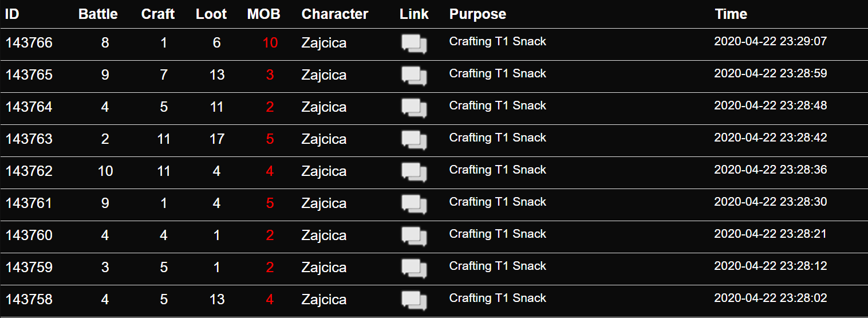Click the Purpose column header
This screenshot has width=868, height=318.
tap(478, 14)
